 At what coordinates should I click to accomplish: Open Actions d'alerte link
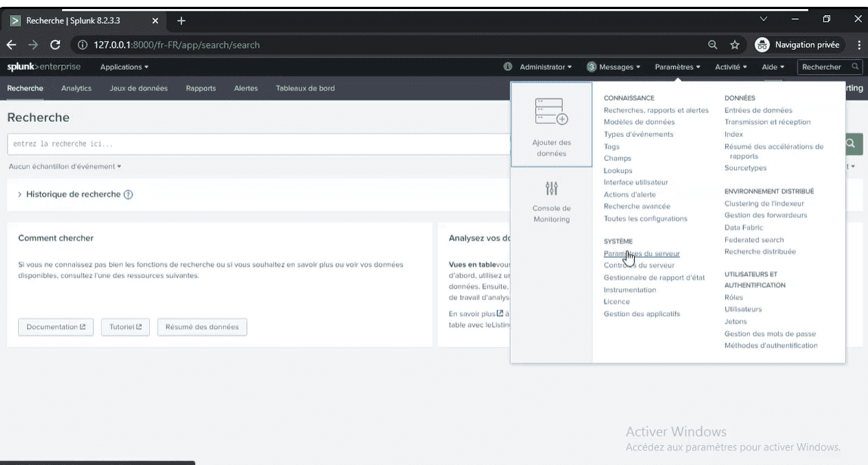coord(630,194)
